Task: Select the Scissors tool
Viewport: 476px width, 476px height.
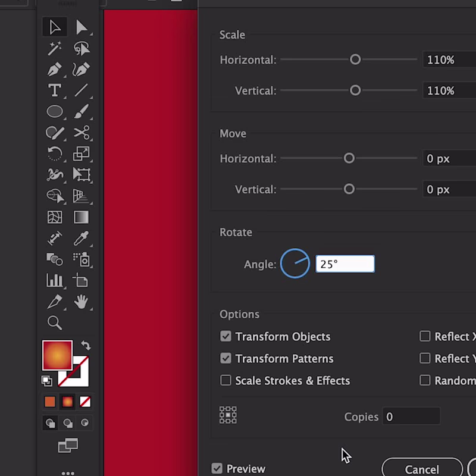Action: pyautogui.click(x=82, y=133)
